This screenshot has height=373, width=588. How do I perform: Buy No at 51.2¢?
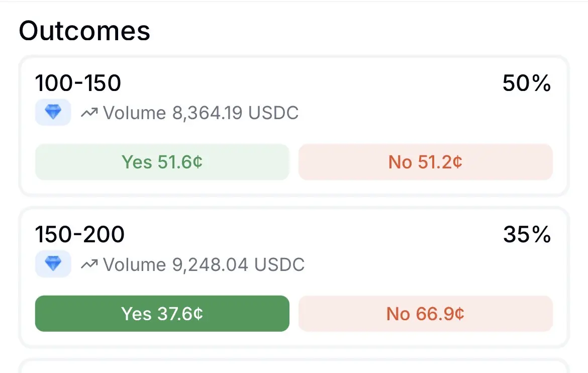pyautogui.click(x=425, y=162)
